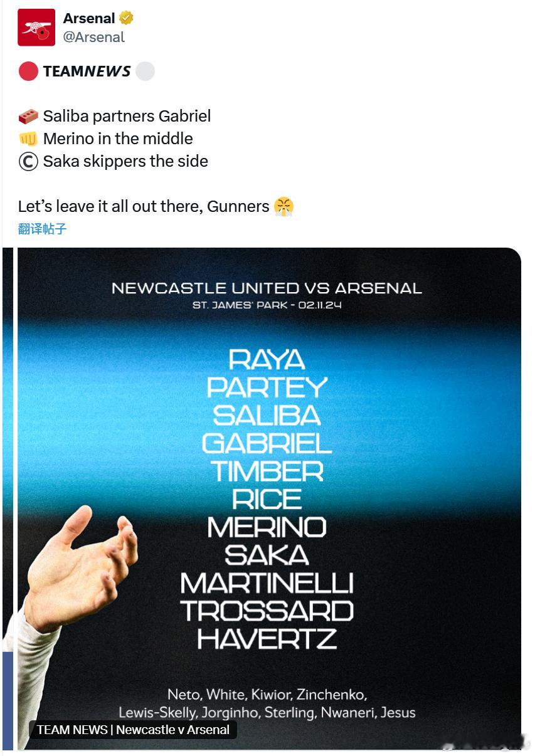Click the MARTINELLI name in the lineup

267,583
